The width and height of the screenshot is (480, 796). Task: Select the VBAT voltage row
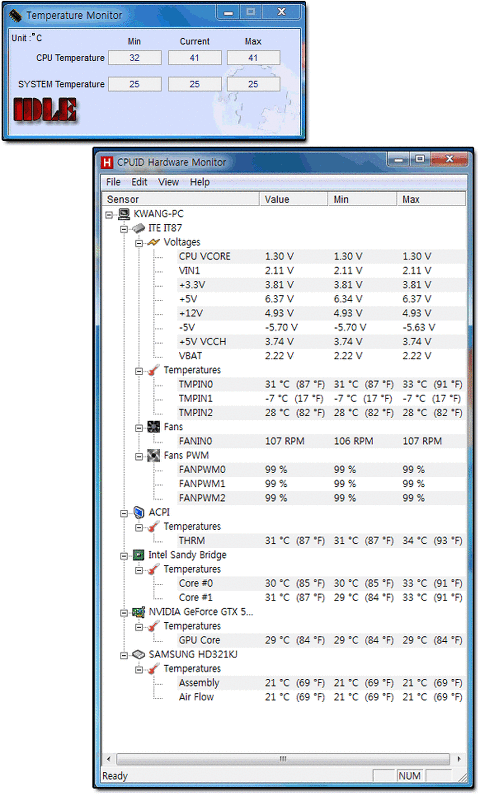[x=321, y=356]
